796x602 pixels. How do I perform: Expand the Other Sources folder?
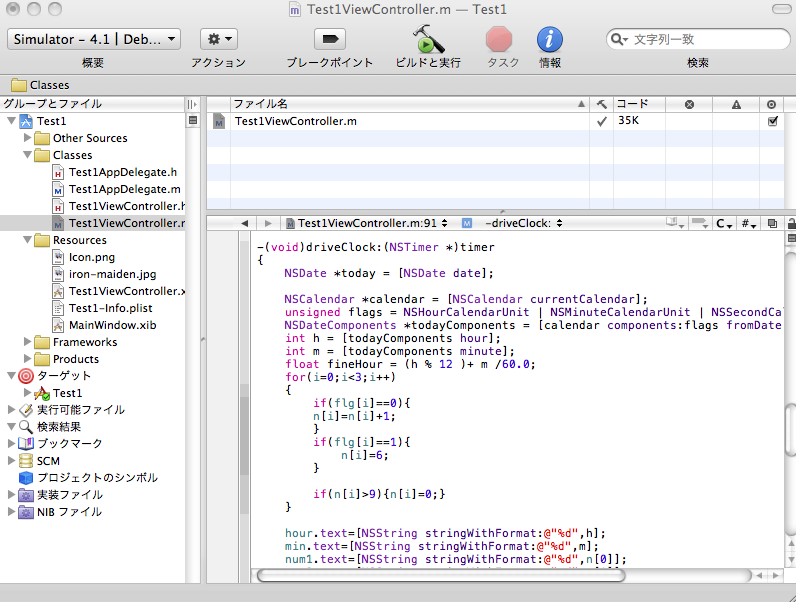click(x=27, y=138)
